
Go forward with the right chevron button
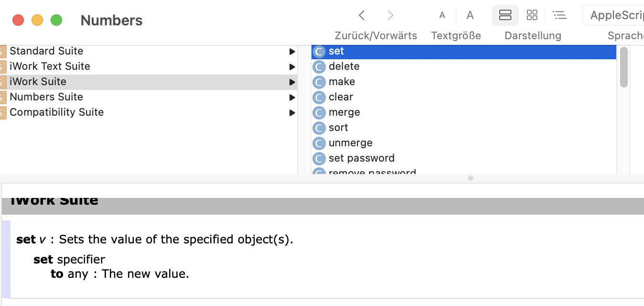(390, 15)
